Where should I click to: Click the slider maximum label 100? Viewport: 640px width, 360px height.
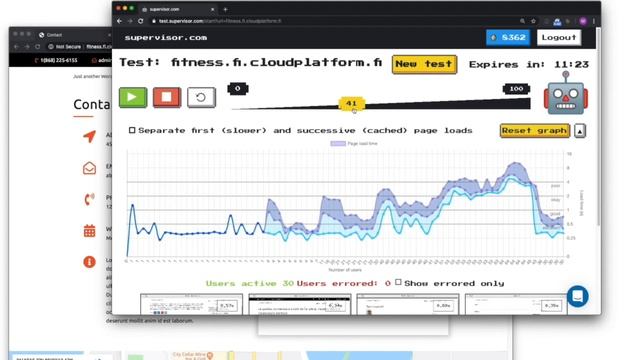coord(516,89)
